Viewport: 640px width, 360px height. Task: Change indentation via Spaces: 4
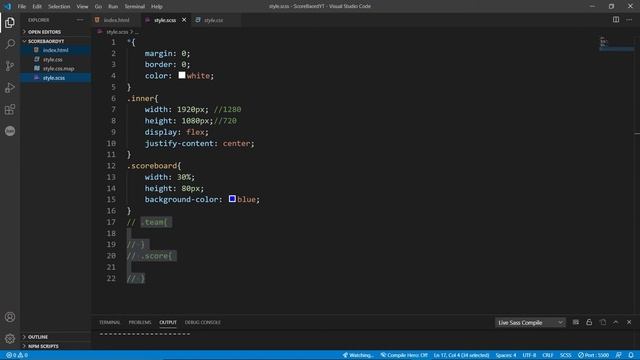(506, 355)
